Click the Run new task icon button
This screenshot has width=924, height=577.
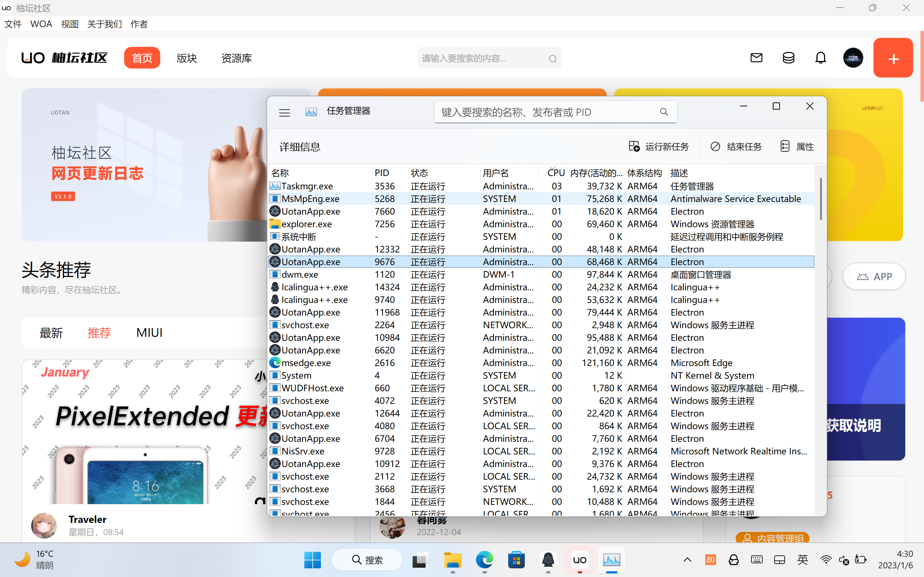[x=634, y=146]
